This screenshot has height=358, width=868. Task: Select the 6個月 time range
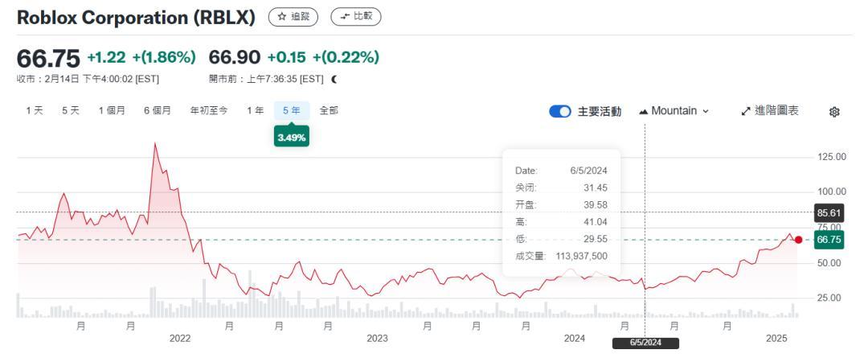[x=158, y=111]
